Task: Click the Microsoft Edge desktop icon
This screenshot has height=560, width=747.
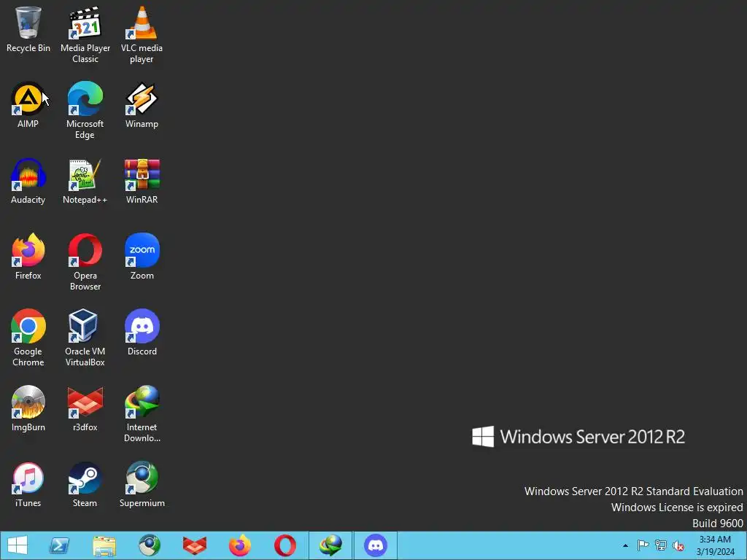Action: (85, 110)
